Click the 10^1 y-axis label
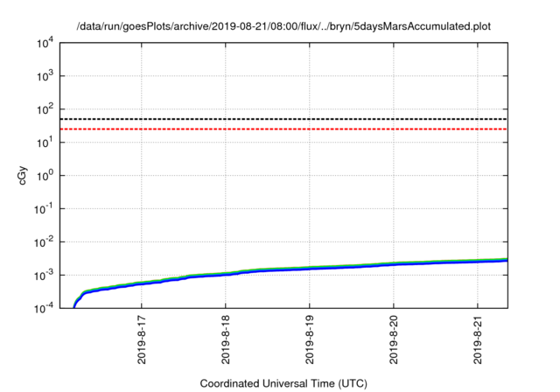Screen dimensions: 560x392 [x=45, y=143]
